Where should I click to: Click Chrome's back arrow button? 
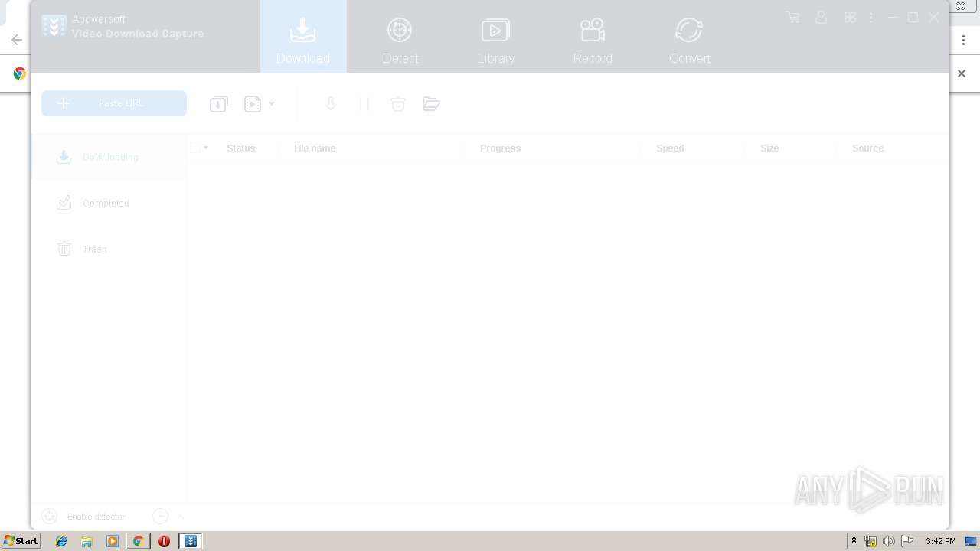(x=16, y=41)
